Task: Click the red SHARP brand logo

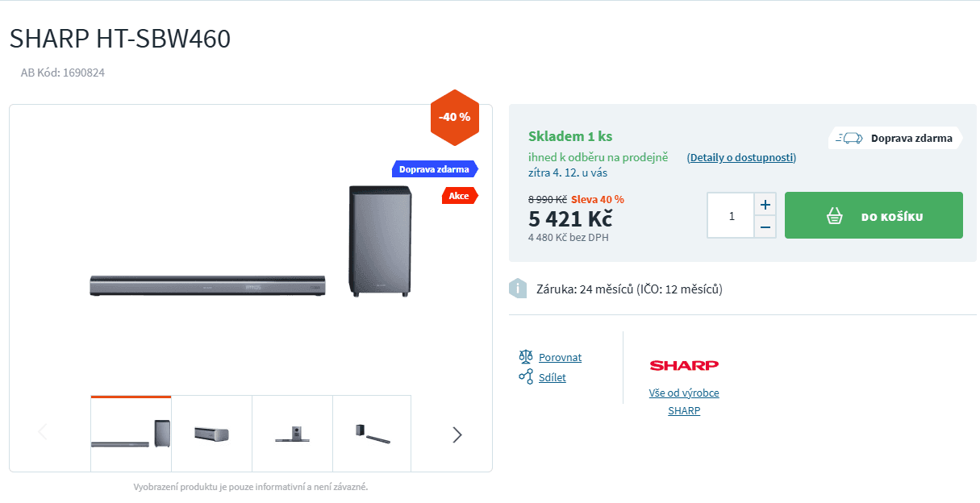Action: click(683, 365)
